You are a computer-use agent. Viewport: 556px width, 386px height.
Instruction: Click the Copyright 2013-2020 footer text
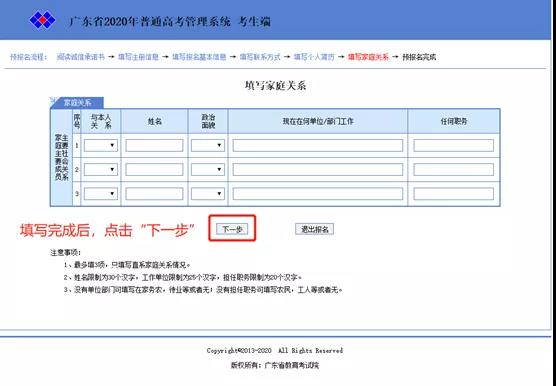(x=275, y=351)
